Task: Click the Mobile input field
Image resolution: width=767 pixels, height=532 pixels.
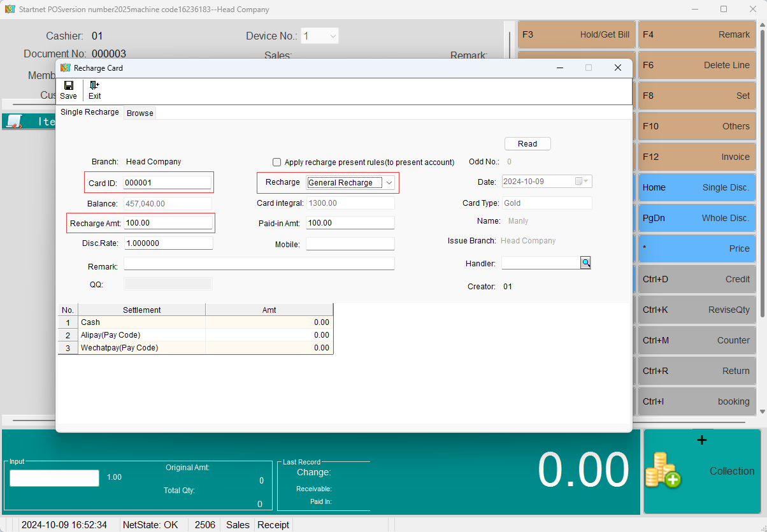Action: (350, 244)
